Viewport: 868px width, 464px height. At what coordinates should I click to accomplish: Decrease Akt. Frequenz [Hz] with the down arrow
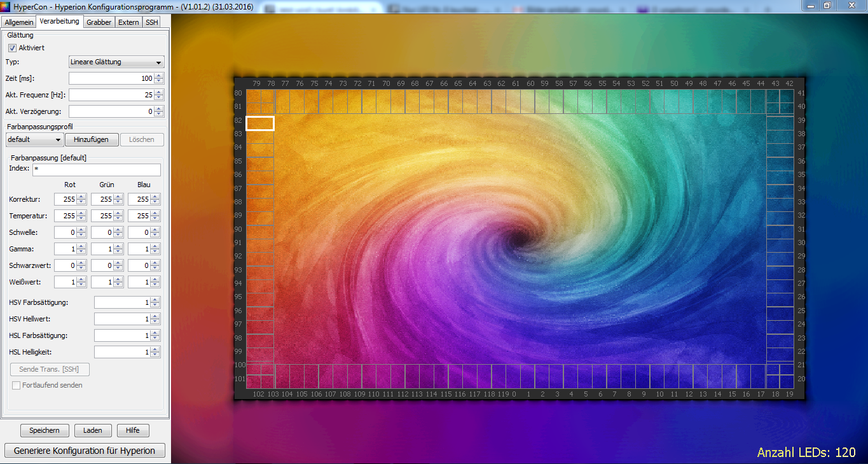[159, 97]
